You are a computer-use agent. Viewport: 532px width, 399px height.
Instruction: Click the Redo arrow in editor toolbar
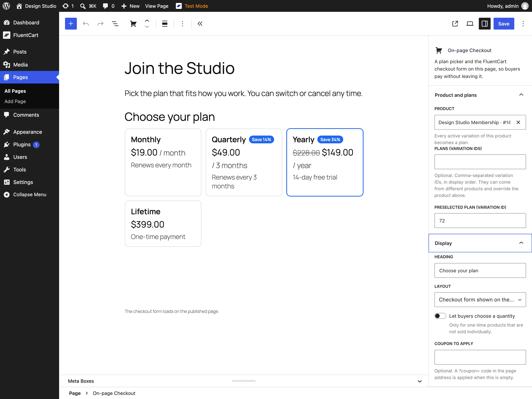click(100, 24)
